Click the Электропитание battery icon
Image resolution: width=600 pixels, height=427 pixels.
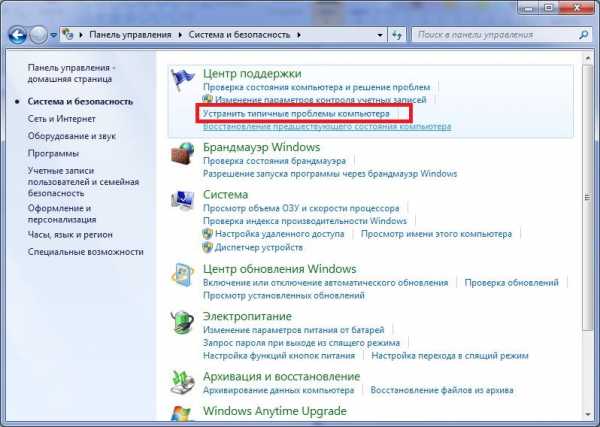click(x=183, y=322)
